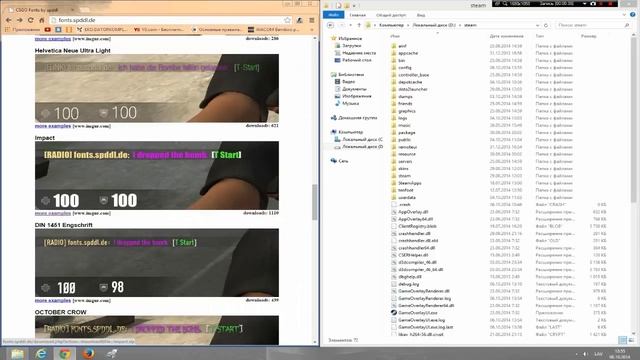This screenshot has width=640, height=360.
Task: Select the resource folder
Action: 407,154
